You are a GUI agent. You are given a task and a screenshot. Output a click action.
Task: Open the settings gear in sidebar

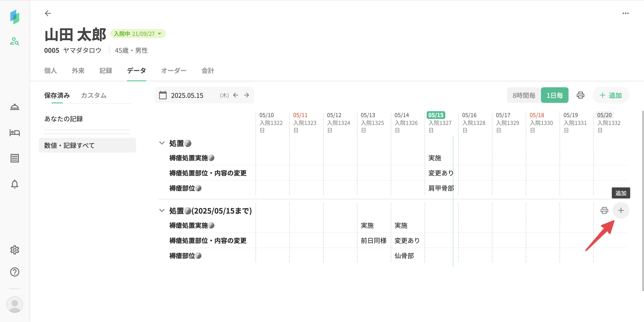point(14,250)
